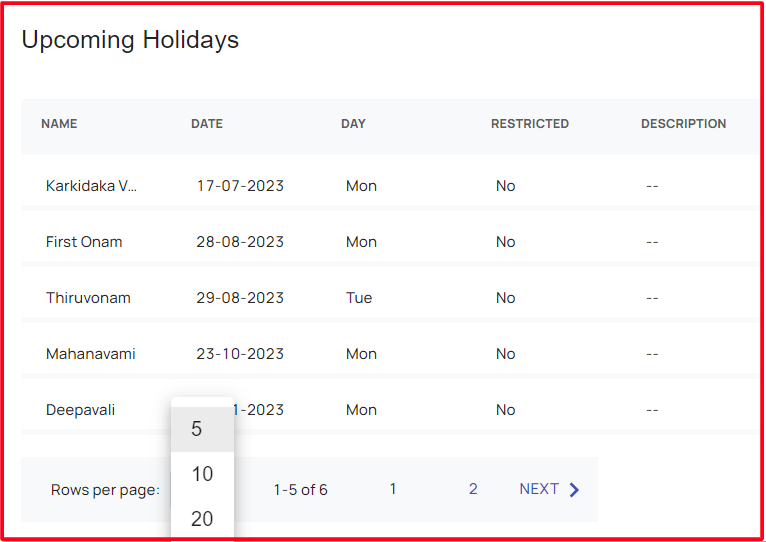766x542 pixels.
Task: Click the RESTRICTED column header
Action: [530, 124]
